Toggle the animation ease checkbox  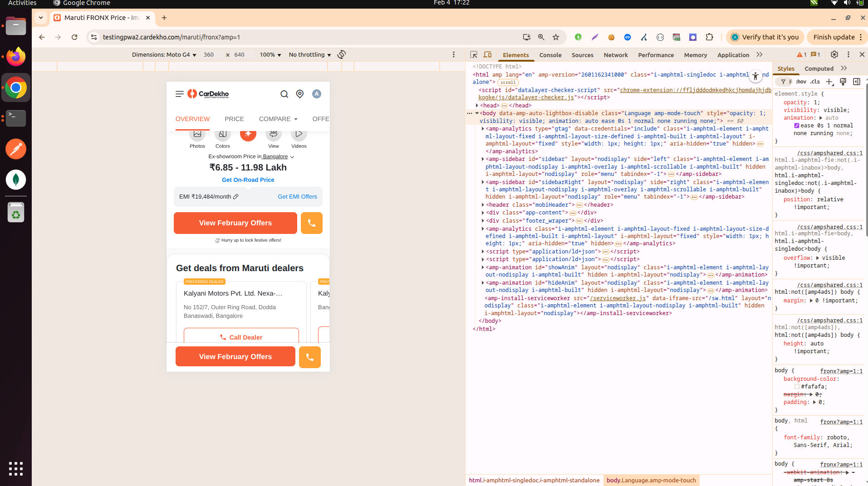tap(797, 126)
